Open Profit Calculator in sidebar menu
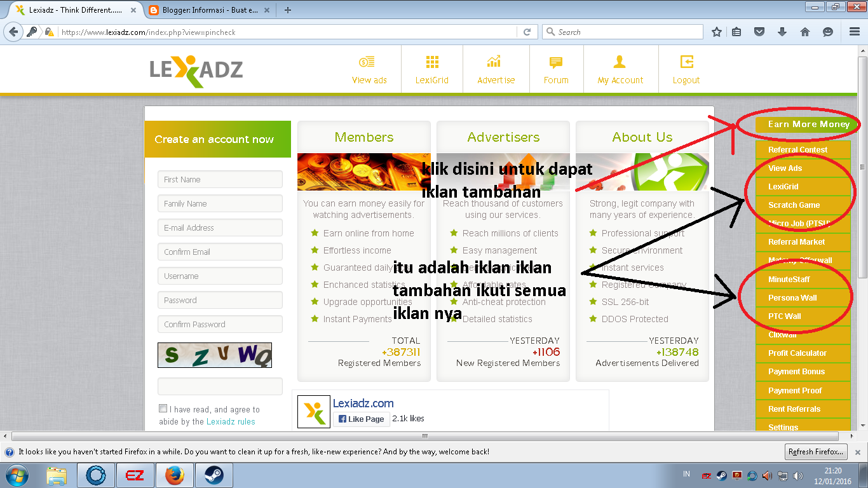The image size is (868, 488). point(803,353)
